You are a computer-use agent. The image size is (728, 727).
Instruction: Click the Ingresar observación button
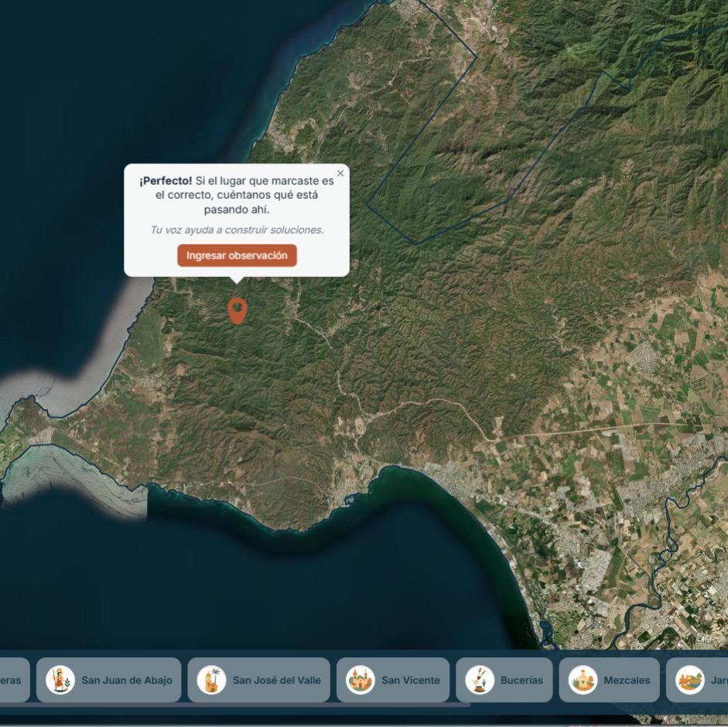click(x=237, y=255)
